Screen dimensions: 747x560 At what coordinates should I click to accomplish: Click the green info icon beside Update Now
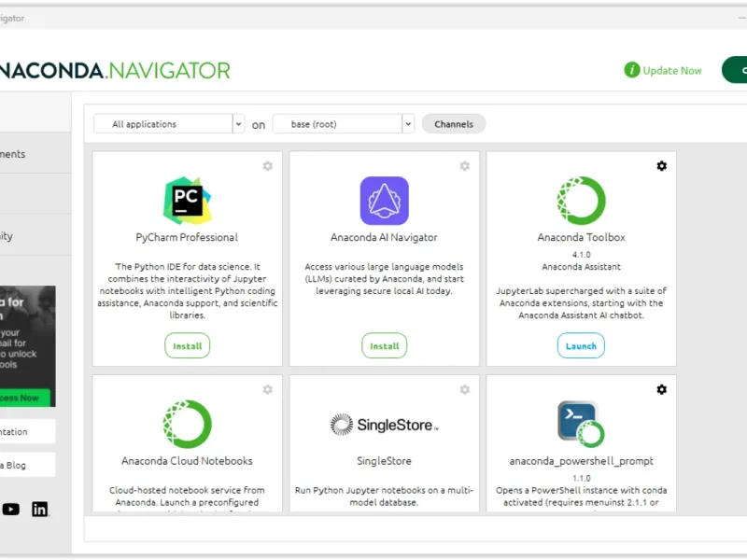point(632,70)
